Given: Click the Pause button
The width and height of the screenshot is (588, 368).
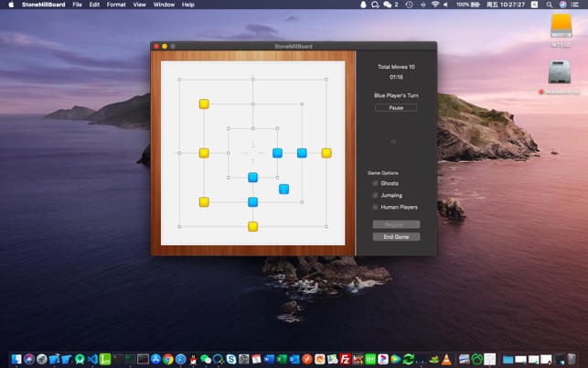Looking at the screenshot, I should pyautogui.click(x=396, y=108).
